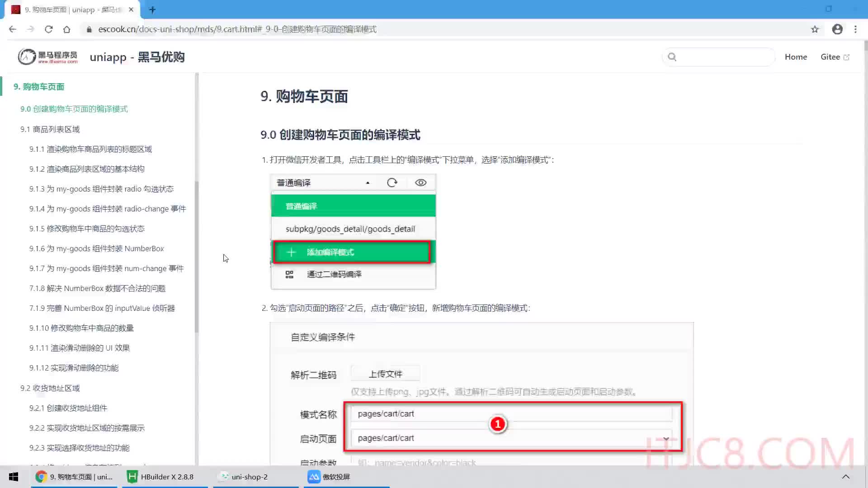Close the 购物车页面 browser tab
Image resolution: width=868 pixels, height=488 pixels.
[131, 9]
